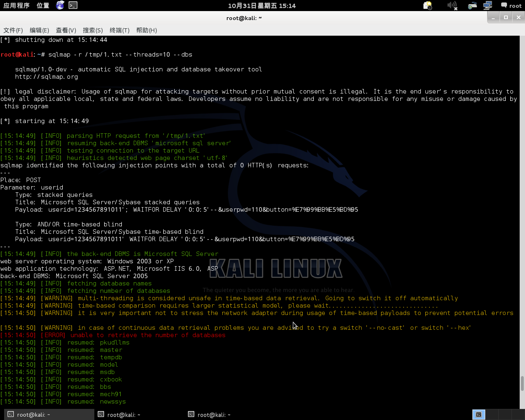Open the removable drive indicator icon
Screen dimensions: 525x420
coord(472,5)
